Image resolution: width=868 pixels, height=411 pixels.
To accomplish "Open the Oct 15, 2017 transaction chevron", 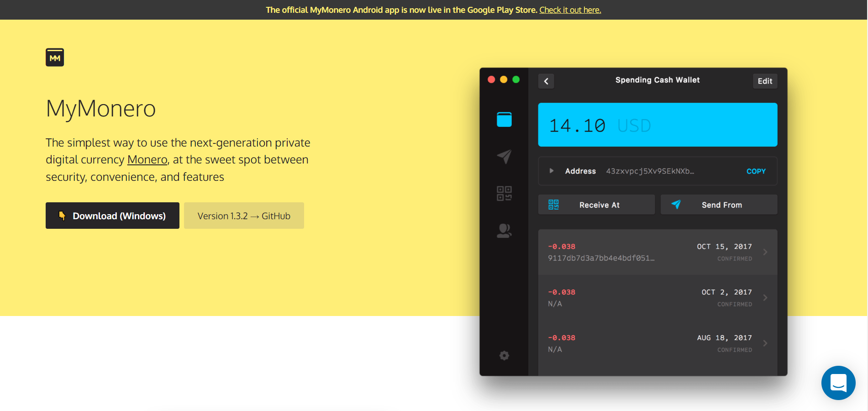I will pyautogui.click(x=765, y=252).
